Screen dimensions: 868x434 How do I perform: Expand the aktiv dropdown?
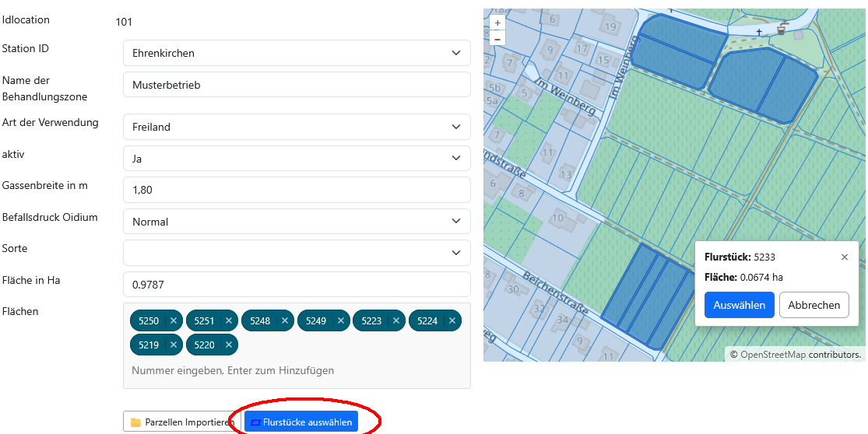297,159
